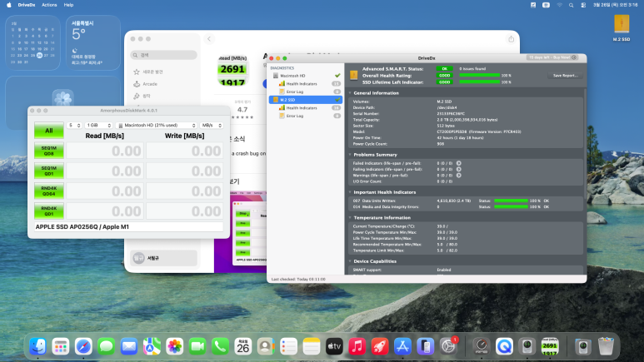Start the RND4K QD1 test
The image size is (644, 362).
coord(49,211)
